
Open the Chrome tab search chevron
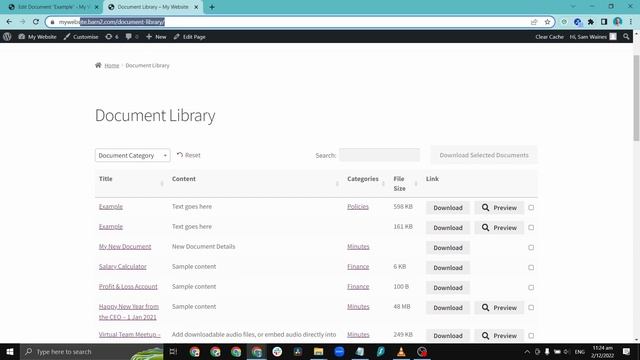(573, 7)
